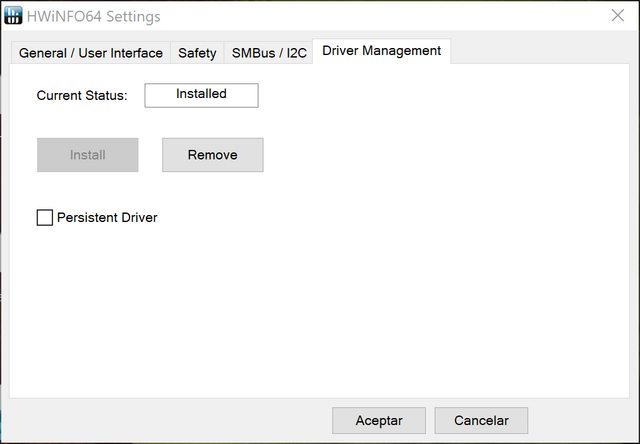This screenshot has height=444, width=640.
Task: Click the Persistent Driver label text
Action: [x=107, y=218]
